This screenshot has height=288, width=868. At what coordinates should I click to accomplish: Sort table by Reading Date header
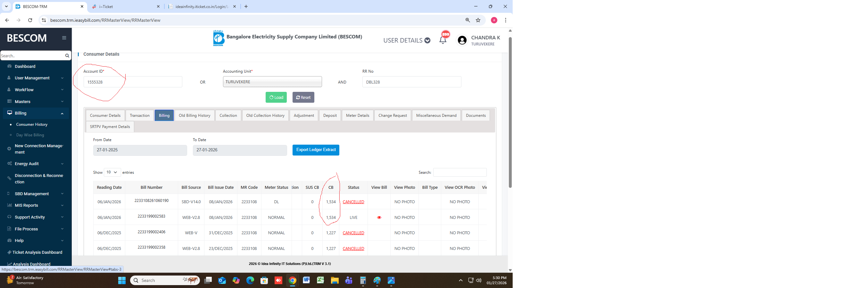click(109, 188)
